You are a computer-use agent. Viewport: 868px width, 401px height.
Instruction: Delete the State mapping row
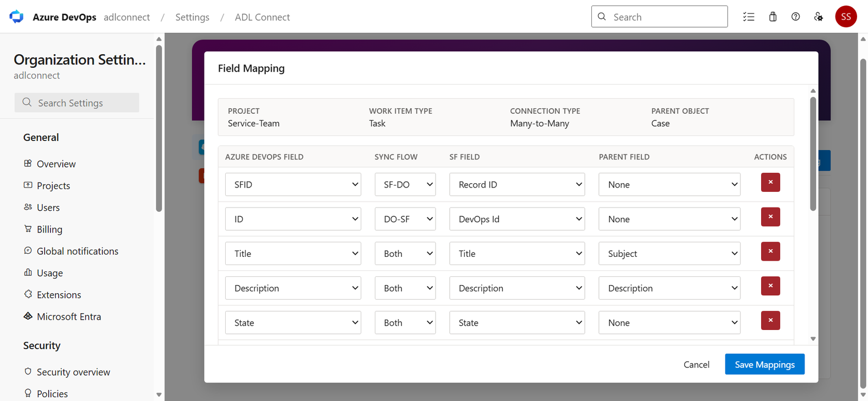770,320
